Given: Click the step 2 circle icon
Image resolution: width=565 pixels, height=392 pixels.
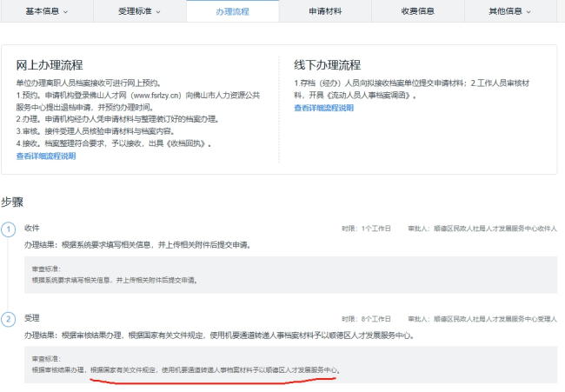Looking at the screenshot, I should coord(9,319).
